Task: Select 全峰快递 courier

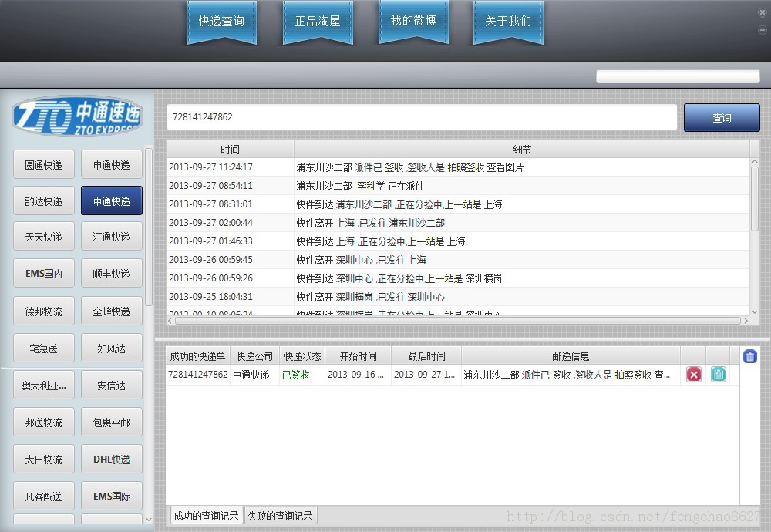Action: pyautogui.click(x=112, y=311)
